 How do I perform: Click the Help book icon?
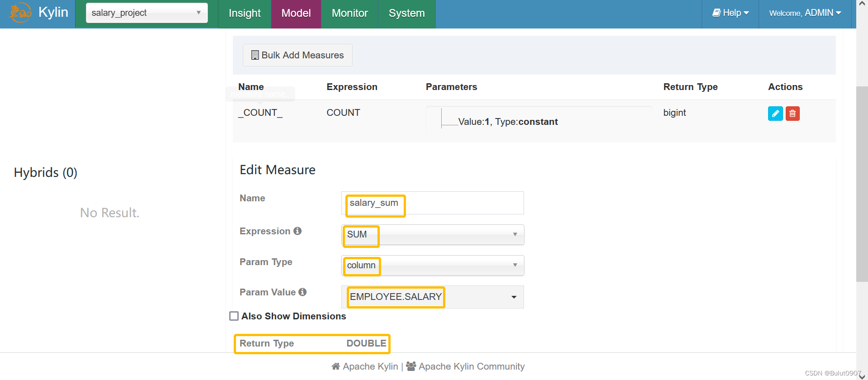tap(717, 13)
